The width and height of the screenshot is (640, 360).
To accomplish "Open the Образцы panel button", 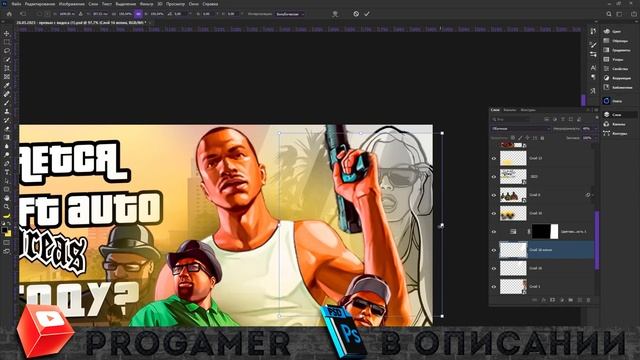I will (616, 41).
